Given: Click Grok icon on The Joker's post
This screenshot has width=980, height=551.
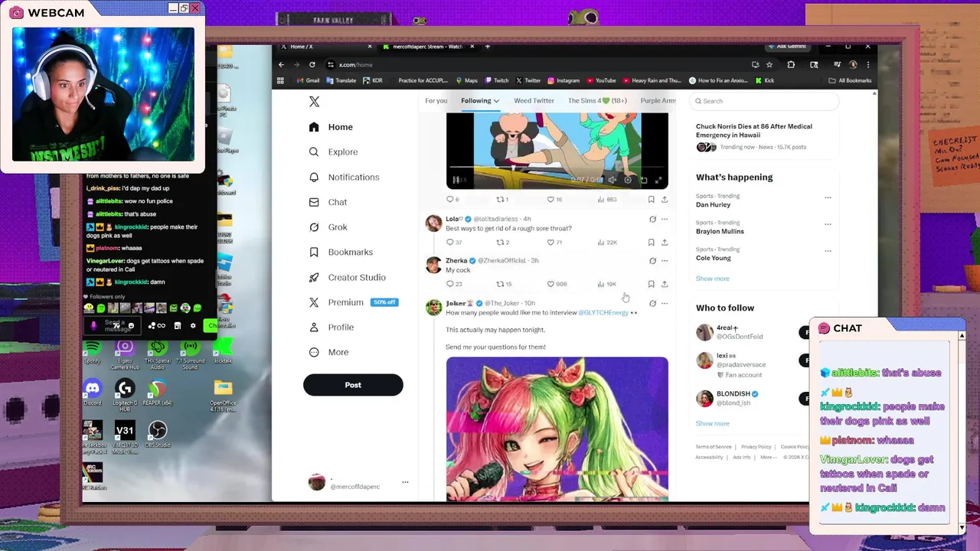Looking at the screenshot, I should 652,303.
